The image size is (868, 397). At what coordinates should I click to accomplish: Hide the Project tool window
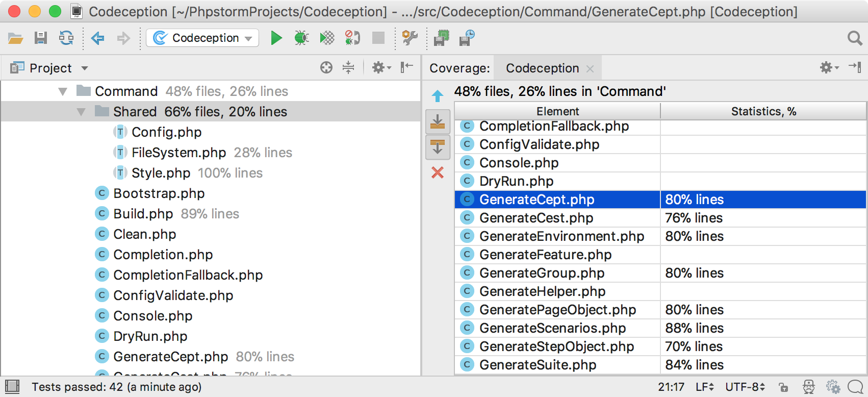407,67
